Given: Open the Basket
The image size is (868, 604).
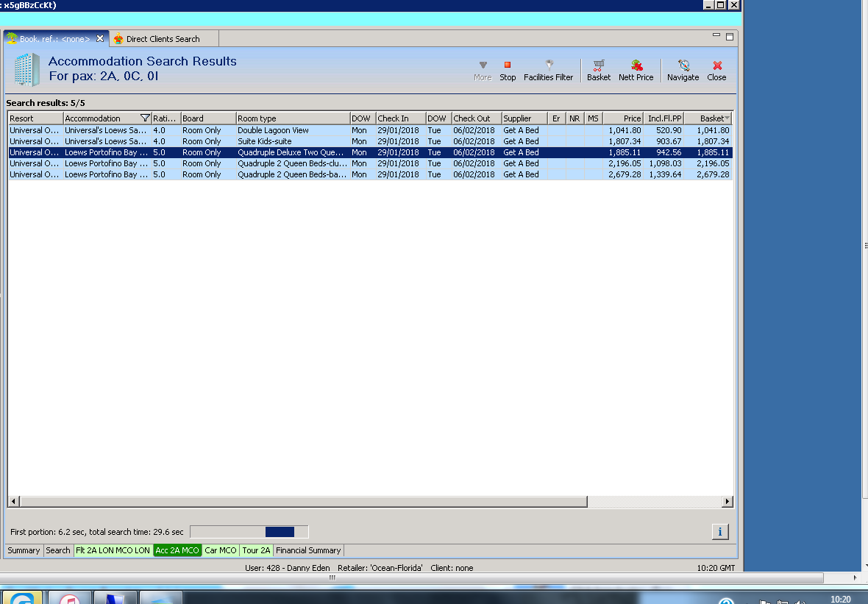Looking at the screenshot, I should point(599,71).
